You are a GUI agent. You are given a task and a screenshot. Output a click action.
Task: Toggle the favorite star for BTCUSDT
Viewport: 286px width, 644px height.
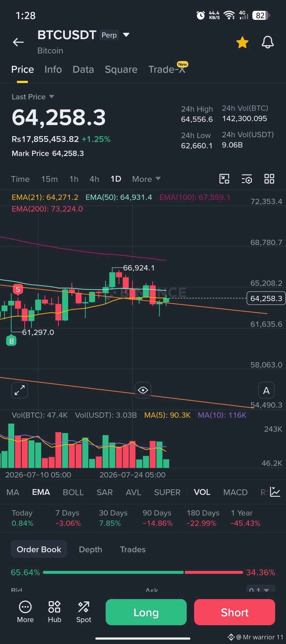point(242,42)
